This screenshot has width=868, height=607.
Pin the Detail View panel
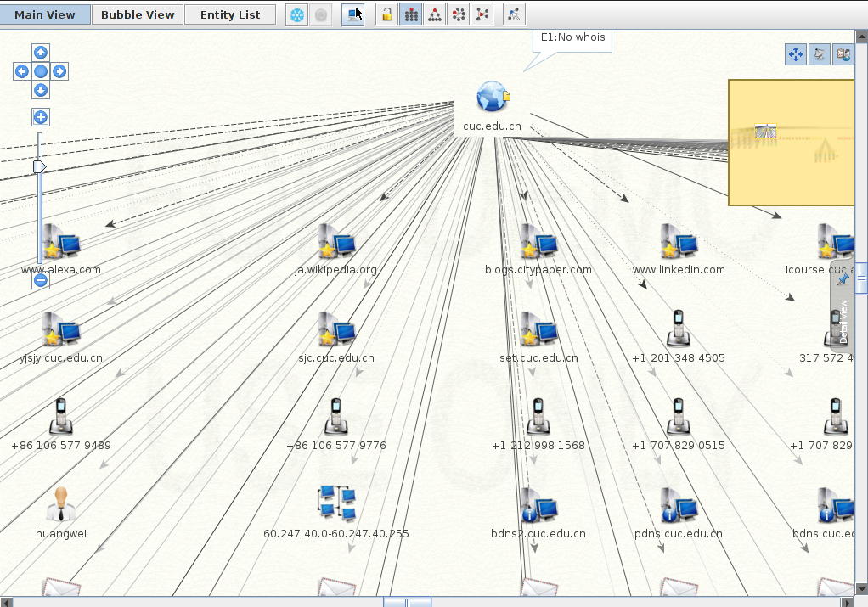(843, 279)
